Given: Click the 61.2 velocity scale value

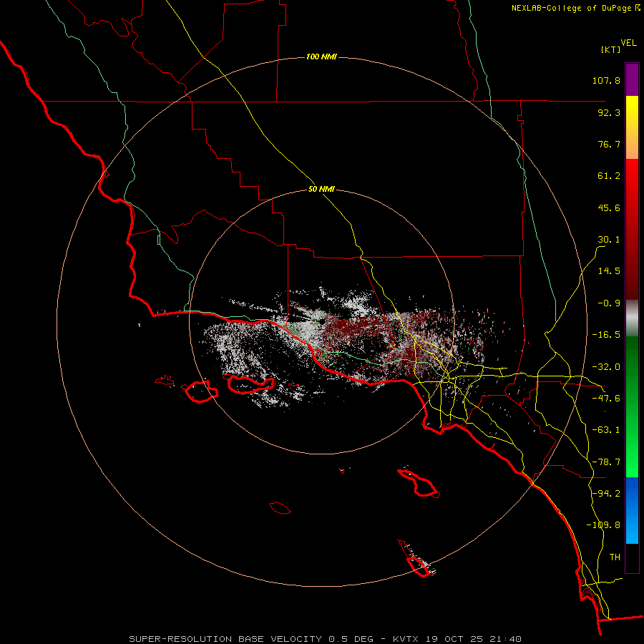Looking at the screenshot, I should (609, 176).
